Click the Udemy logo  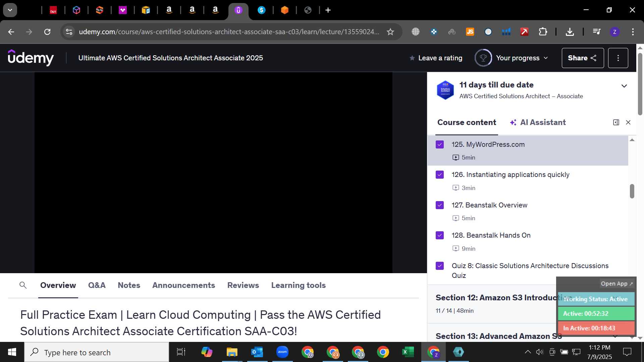(x=31, y=58)
